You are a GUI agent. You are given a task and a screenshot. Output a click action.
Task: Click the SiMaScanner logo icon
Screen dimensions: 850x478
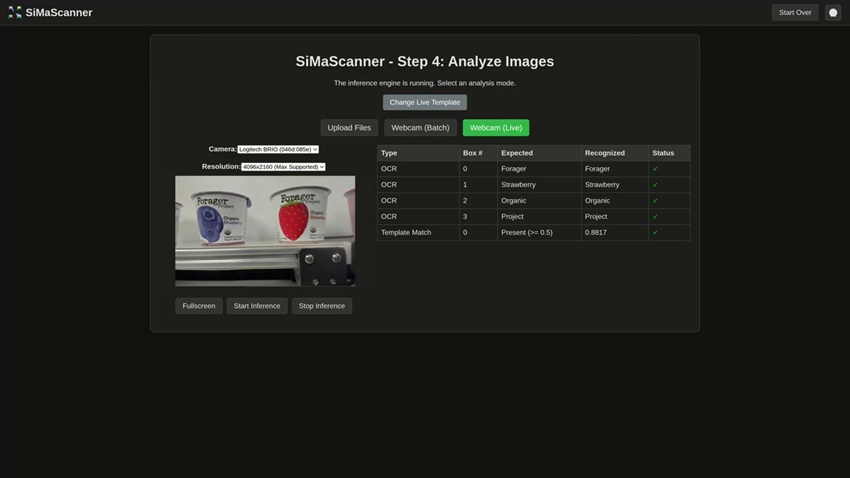[x=15, y=13]
